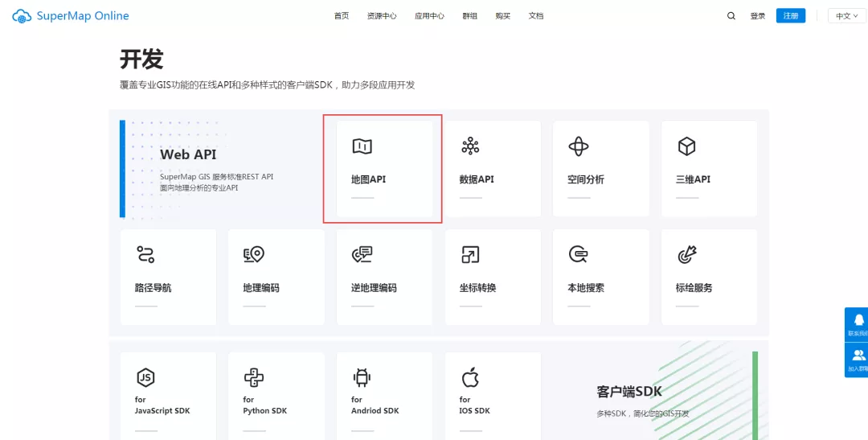Click the 加入群聊 group icon
The width and height of the screenshot is (868, 440).
click(858, 356)
